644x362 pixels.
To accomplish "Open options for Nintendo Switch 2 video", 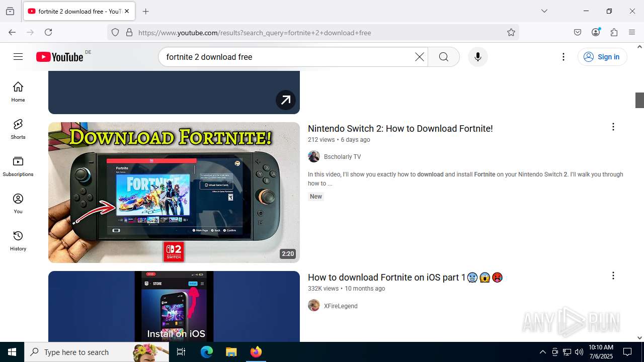I will [x=613, y=127].
